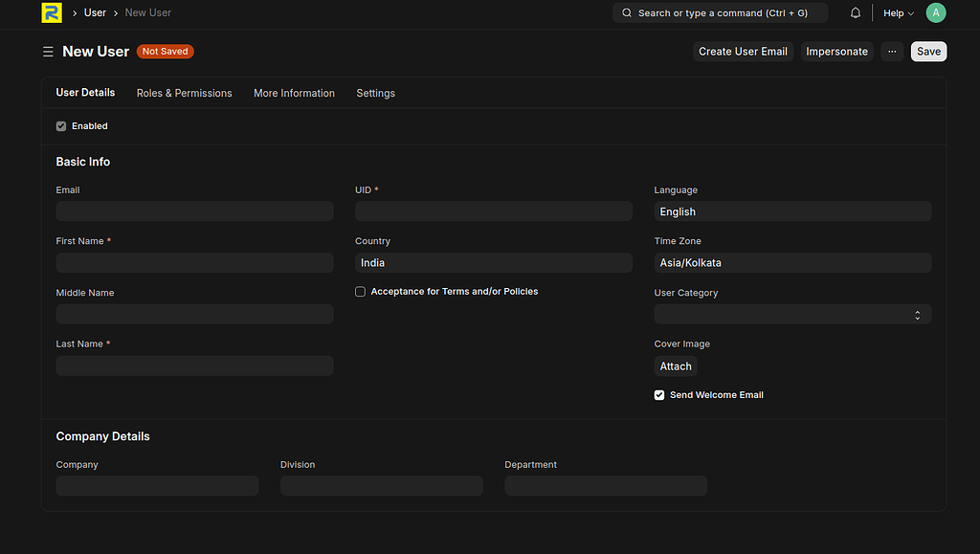
Task: Click the magnifier icon in the search bar
Action: click(x=626, y=12)
